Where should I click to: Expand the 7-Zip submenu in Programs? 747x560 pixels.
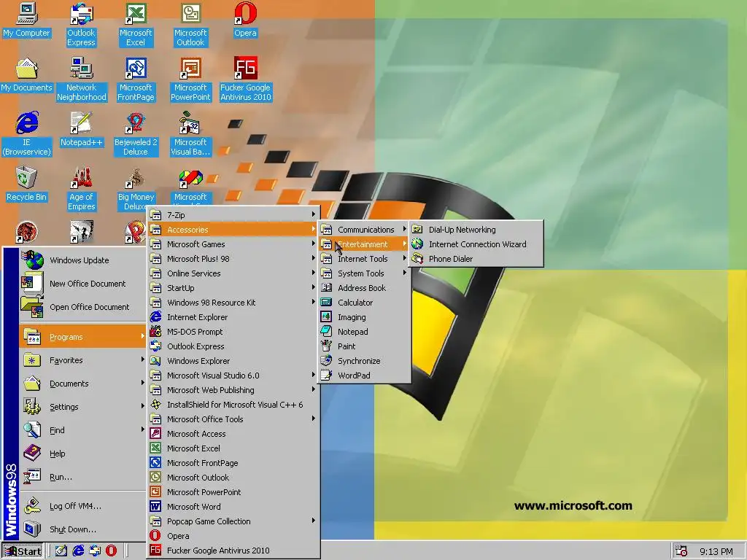pyautogui.click(x=233, y=215)
